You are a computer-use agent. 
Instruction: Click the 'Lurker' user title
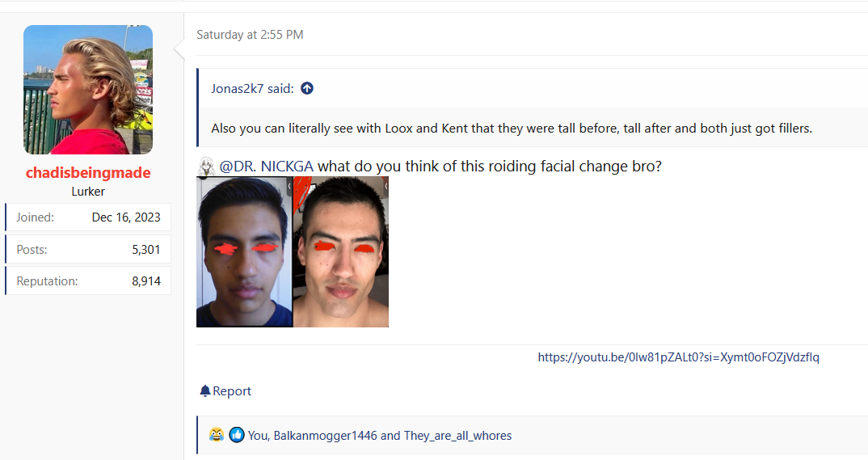[88, 192]
